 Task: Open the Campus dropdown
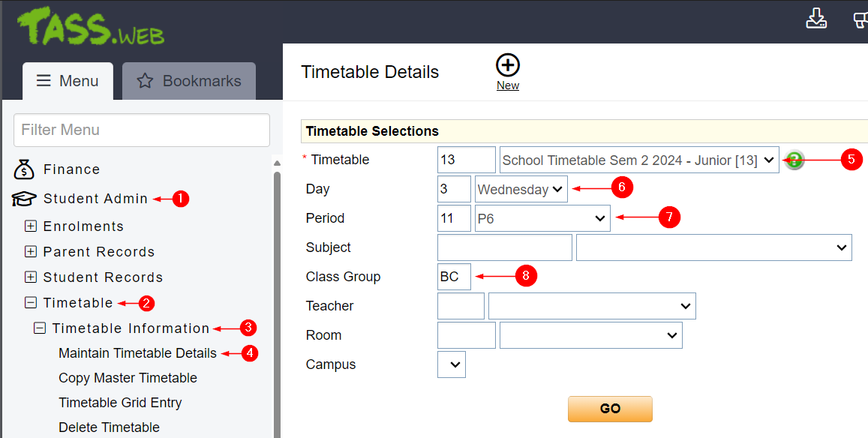click(x=452, y=365)
